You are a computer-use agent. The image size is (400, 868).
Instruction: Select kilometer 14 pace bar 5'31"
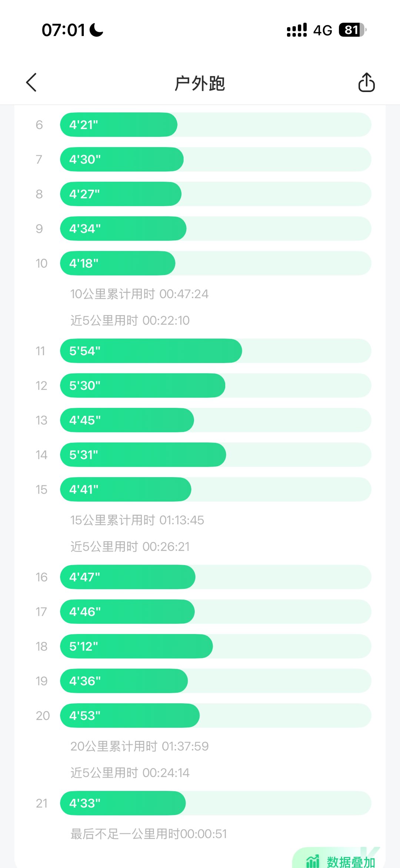tap(143, 455)
